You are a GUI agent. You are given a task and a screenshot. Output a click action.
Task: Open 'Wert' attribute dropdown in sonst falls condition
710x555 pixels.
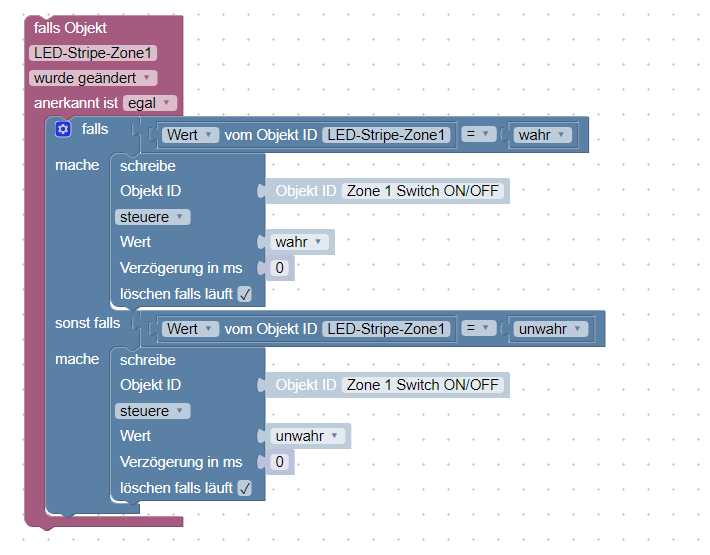tap(190, 329)
